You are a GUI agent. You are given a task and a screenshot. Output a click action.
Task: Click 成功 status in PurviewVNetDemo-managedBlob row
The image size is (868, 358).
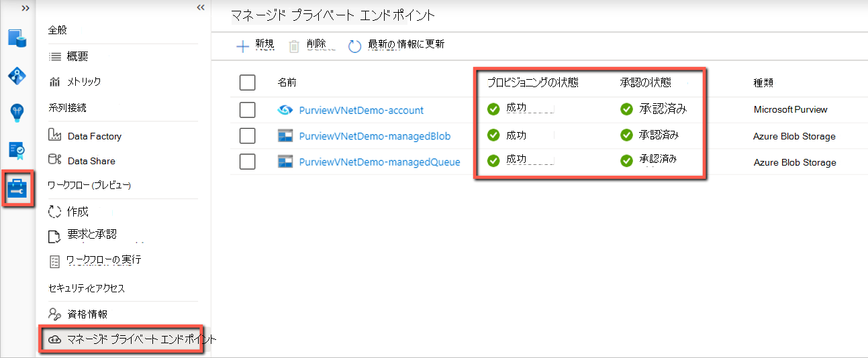[x=516, y=135]
